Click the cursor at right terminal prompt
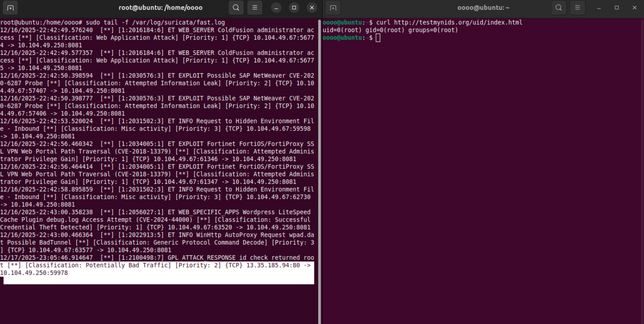The height and width of the screenshot is (324, 644). [x=378, y=38]
